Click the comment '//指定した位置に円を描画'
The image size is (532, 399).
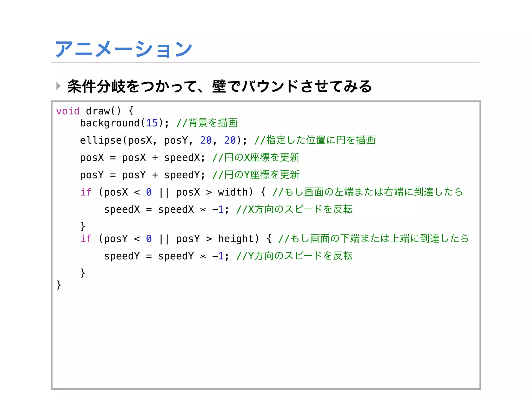click(x=315, y=140)
